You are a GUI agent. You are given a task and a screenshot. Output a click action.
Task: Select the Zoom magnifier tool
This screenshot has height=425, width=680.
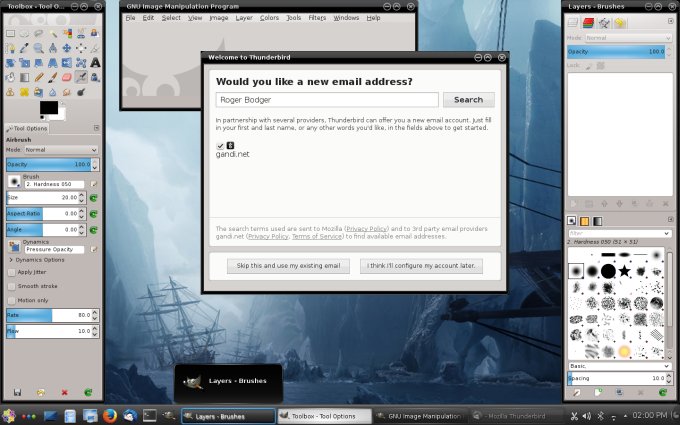click(39, 48)
